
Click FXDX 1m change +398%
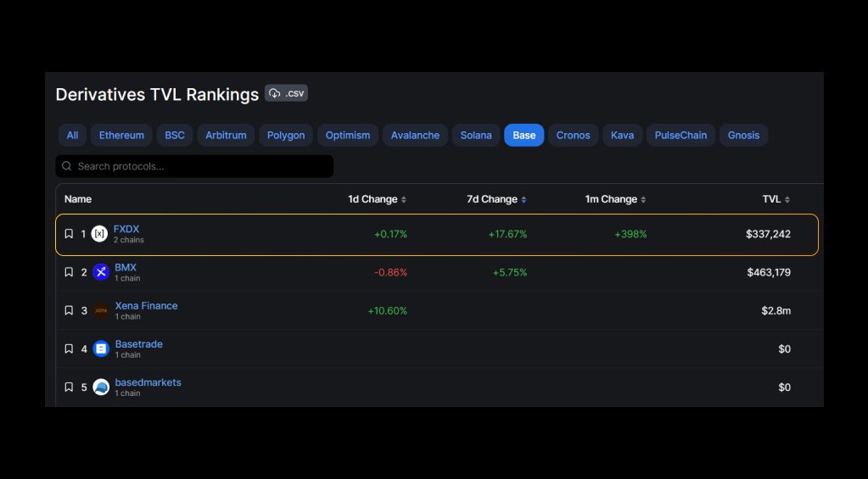point(630,234)
